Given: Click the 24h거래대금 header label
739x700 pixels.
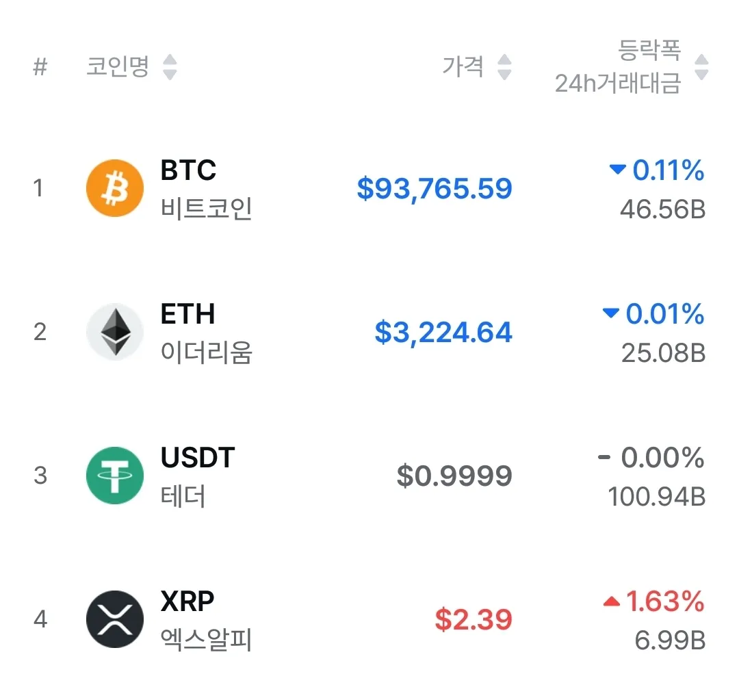Looking at the screenshot, I should (618, 84).
